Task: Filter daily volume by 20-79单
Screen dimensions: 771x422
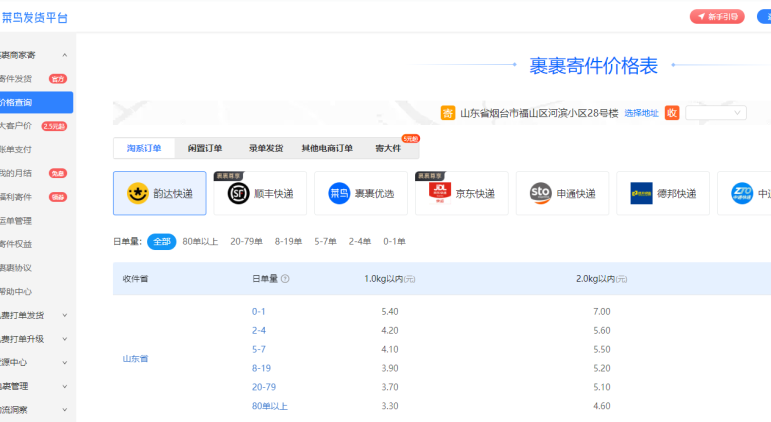Action: [x=246, y=241]
